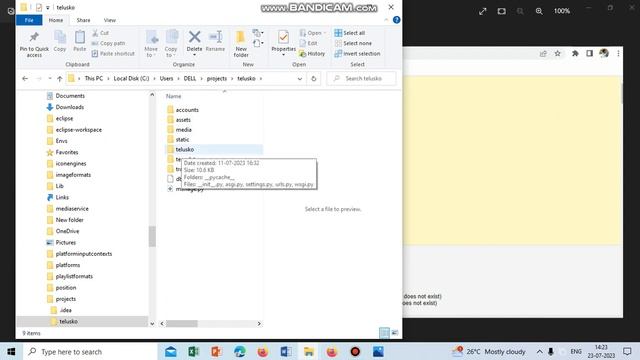This screenshot has width=640, height=360.
Task: Click Cut in Clipboard group
Action: coord(100,33)
